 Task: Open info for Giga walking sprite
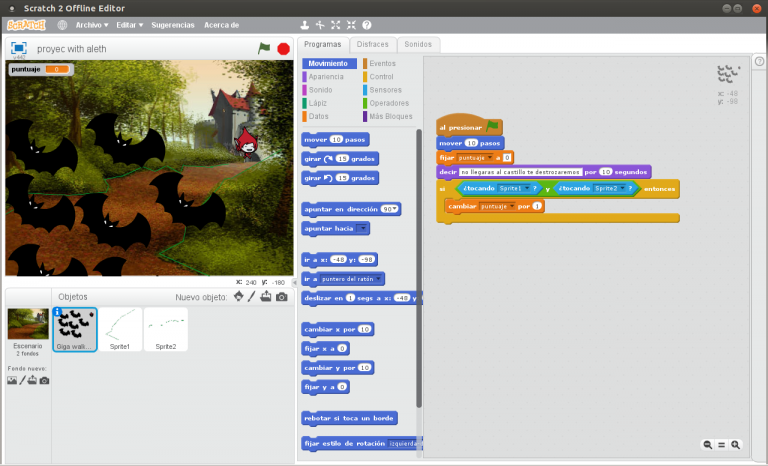tap(57, 312)
